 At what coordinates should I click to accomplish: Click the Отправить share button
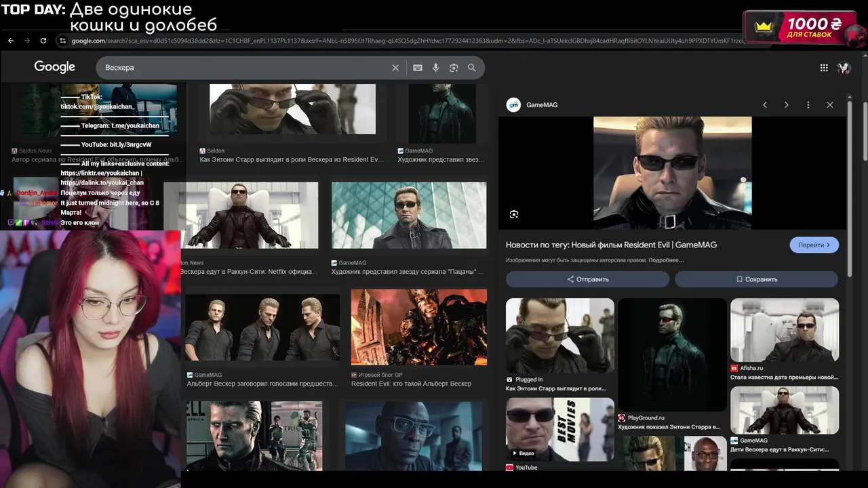coord(588,279)
